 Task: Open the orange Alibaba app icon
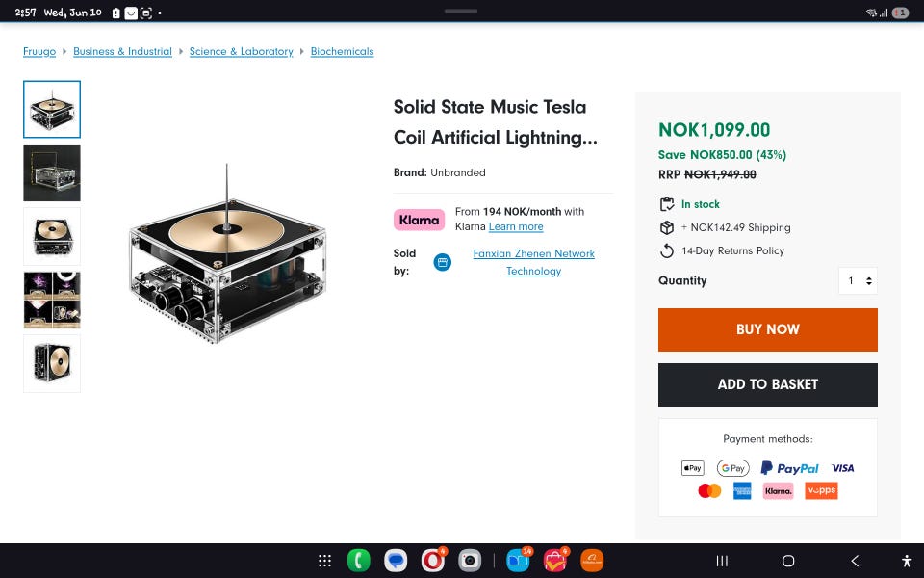(x=592, y=561)
